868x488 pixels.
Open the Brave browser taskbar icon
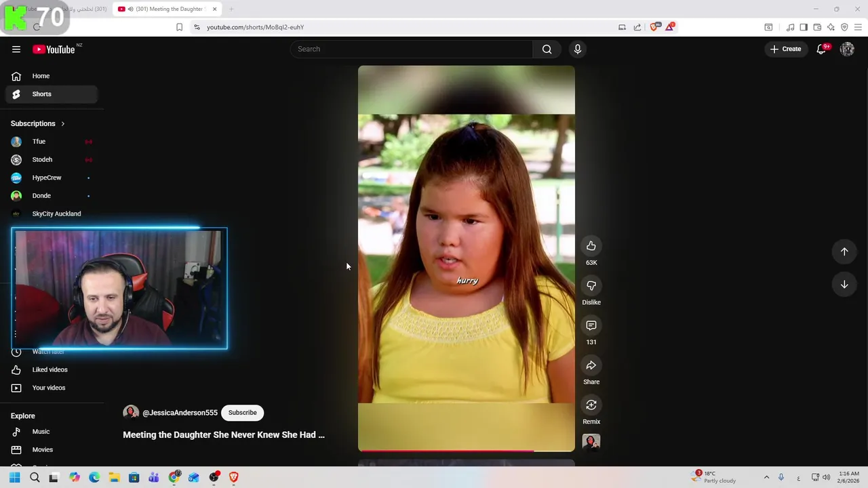[x=234, y=477]
